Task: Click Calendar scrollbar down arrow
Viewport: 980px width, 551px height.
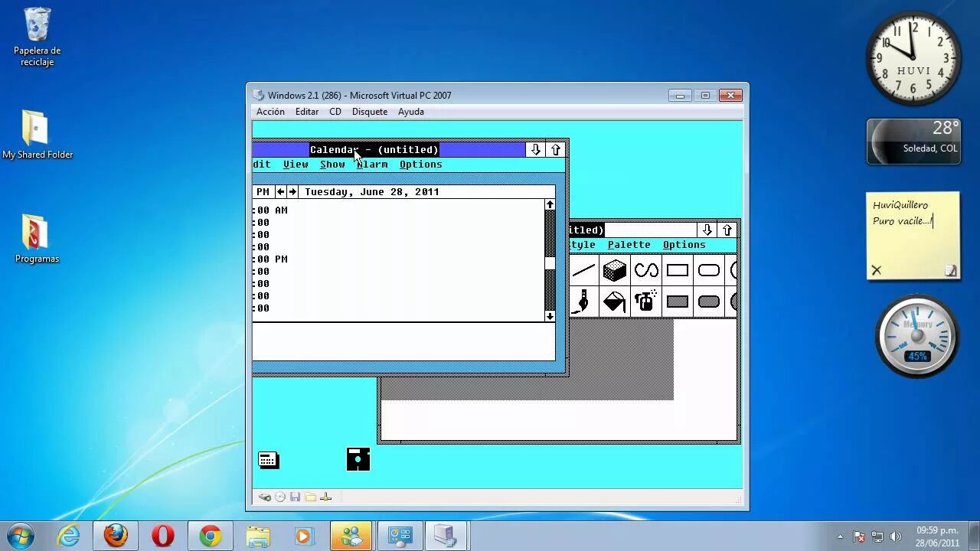Action: 550,316
